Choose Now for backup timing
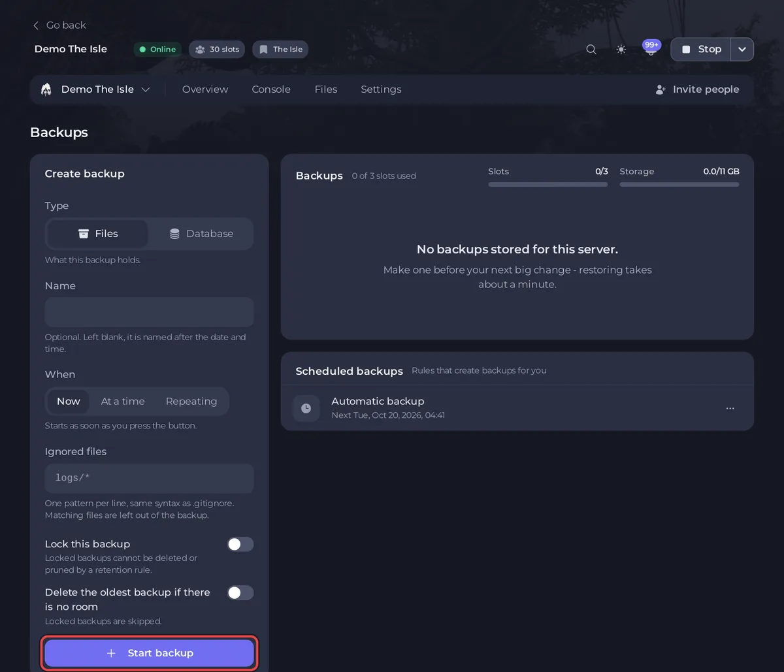The width and height of the screenshot is (784, 672). point(69,402)
